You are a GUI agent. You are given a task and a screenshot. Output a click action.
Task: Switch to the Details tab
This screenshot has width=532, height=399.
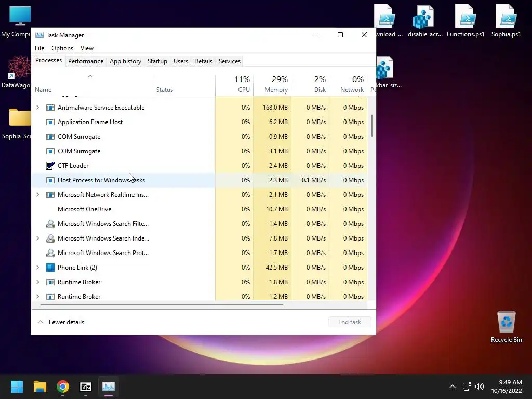[203, 61]
